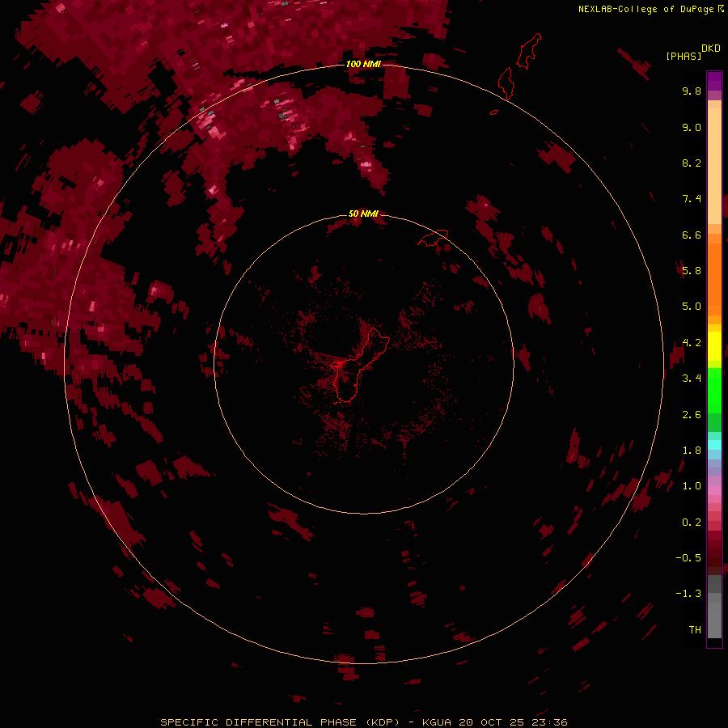Viewport: 728px width, 728px height.
Task: Click the TH threshold label
Action: pos(695,630)
